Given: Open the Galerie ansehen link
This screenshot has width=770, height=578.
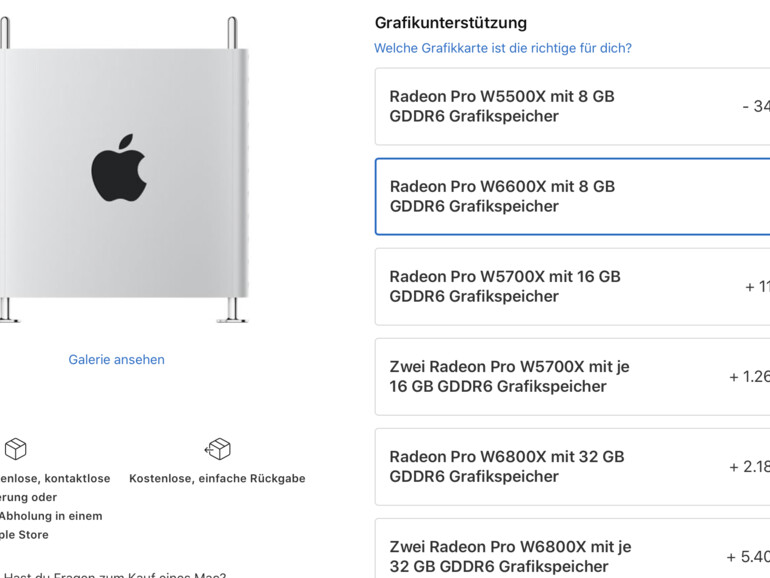Looking at the screenshot, I should (x=116, y=359).
